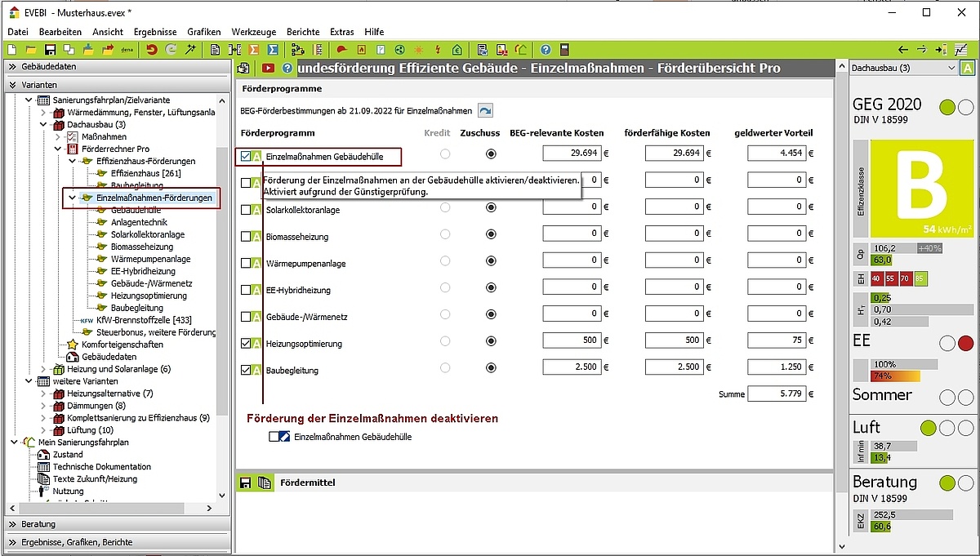The width and height of the screenshot is (980, 556).
Task: Click the magic wand assistant icon
Action: [190, 50]
